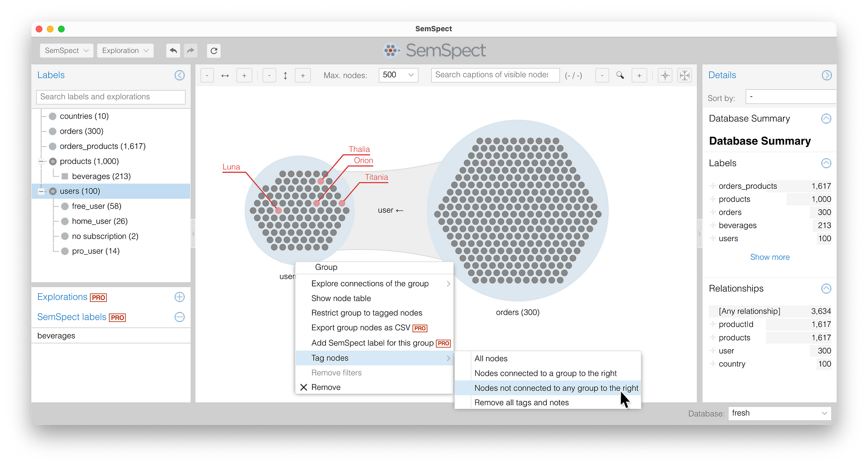Viewport: 868px width, 466px height.
Task: Click the Explorations heading link
Action: click(62, 297)
